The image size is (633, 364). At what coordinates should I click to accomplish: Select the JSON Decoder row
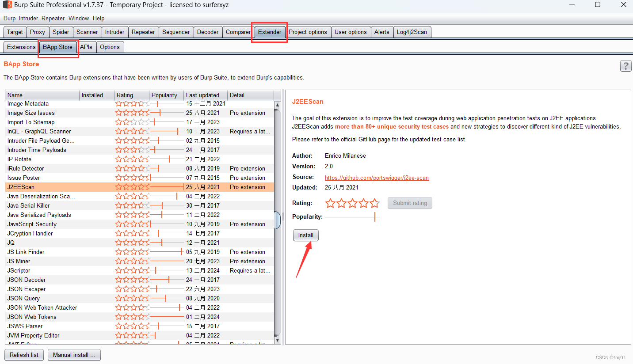140,280
